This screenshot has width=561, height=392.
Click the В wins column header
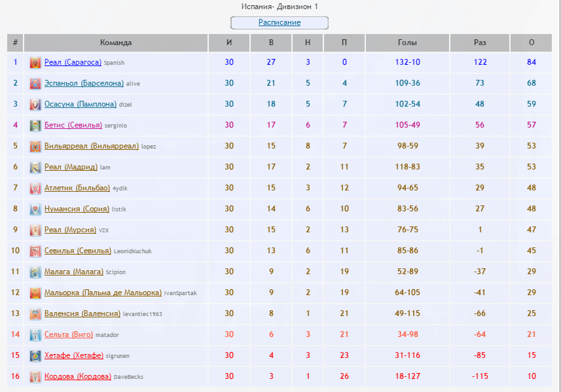point(271,43)
